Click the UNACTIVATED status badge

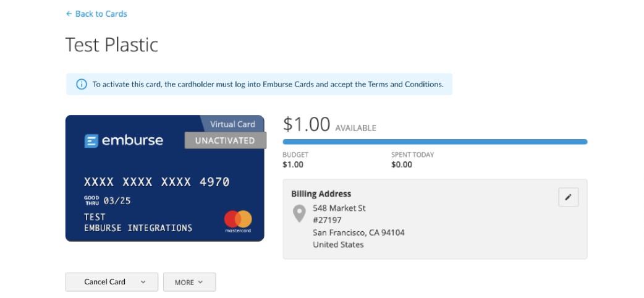tap(225, 140)
